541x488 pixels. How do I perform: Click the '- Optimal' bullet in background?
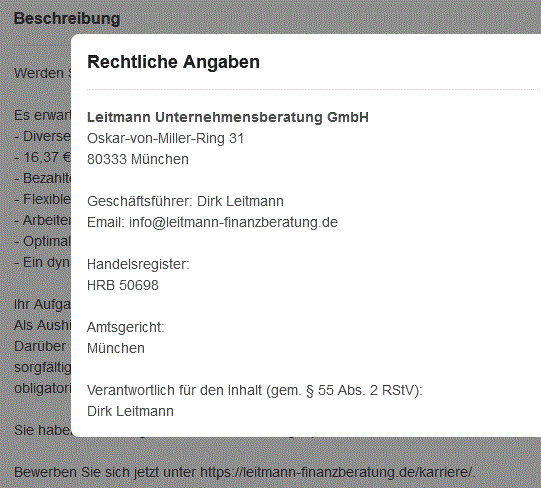(42, 241)
